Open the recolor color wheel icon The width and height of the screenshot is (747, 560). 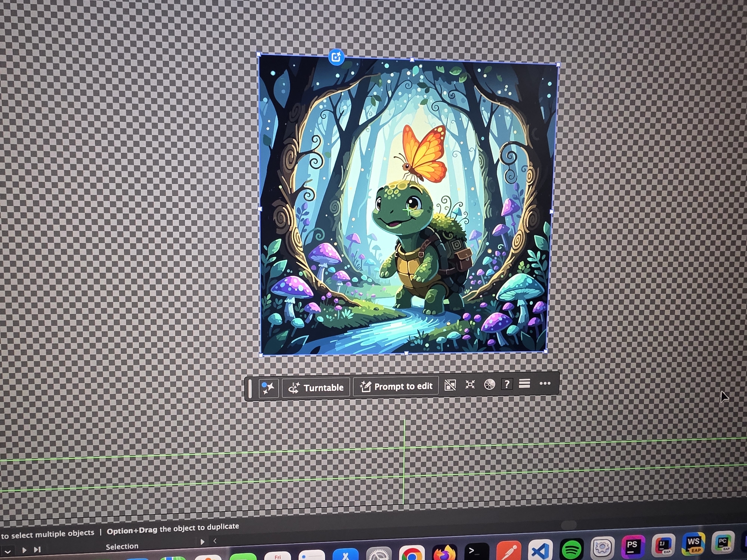[x=489, y=384]
